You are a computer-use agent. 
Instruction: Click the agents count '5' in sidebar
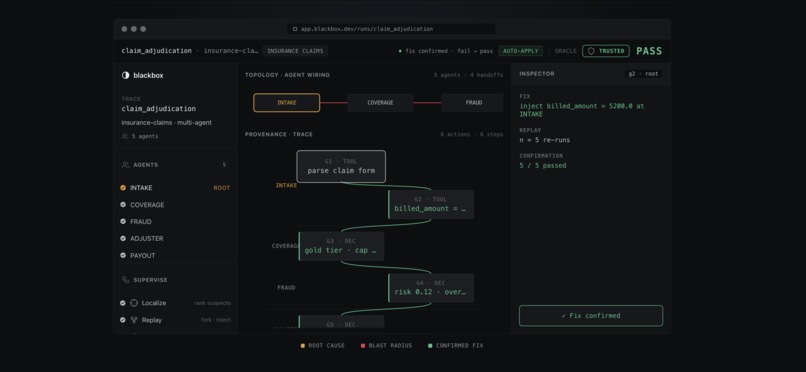click(224, 165)
